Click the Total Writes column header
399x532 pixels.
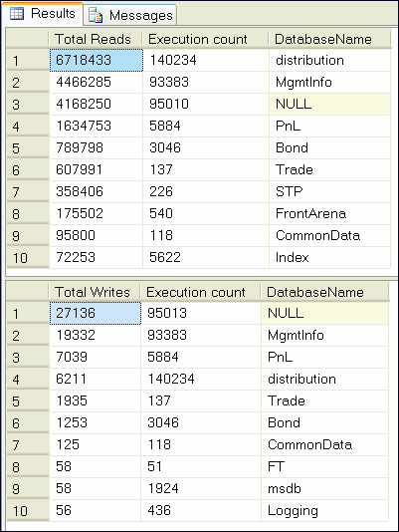tap(95, 292)
